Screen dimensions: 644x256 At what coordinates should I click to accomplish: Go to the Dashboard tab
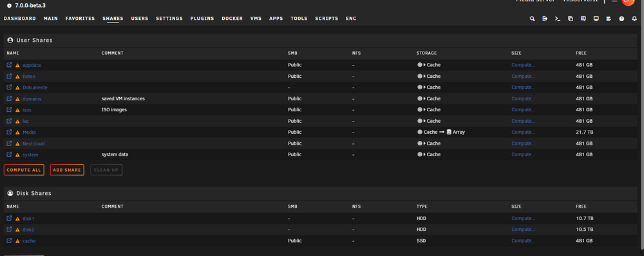(x=20, y=19)
